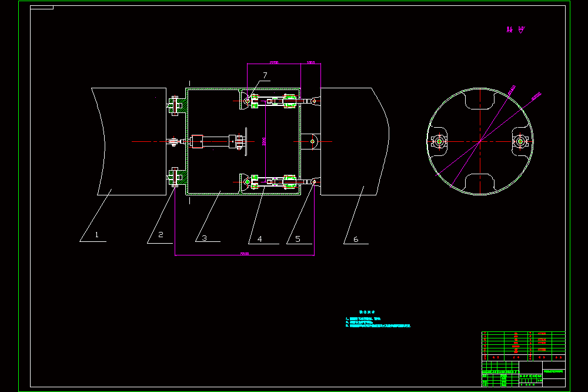Select the parts list table above the title block
The image size is (588, 392).
[523, 346]
